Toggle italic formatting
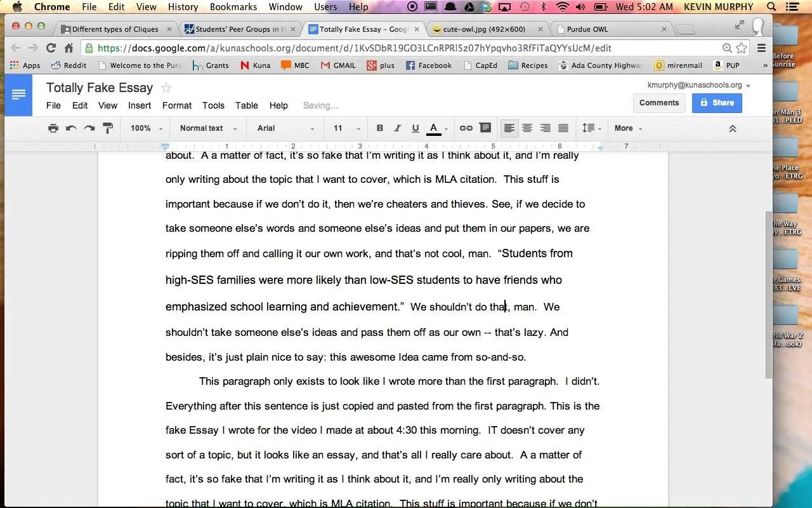This screenshot has height=508, width=812. tap(398, 128)
